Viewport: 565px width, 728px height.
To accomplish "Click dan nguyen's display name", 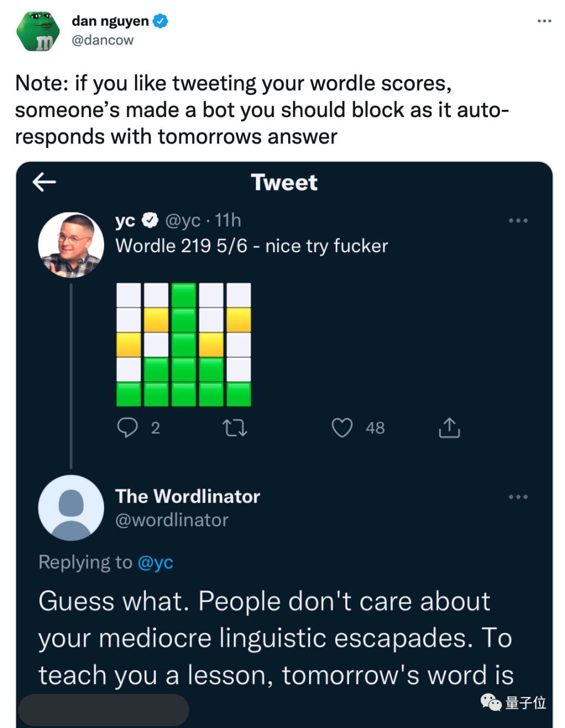I will pos(110,21).
